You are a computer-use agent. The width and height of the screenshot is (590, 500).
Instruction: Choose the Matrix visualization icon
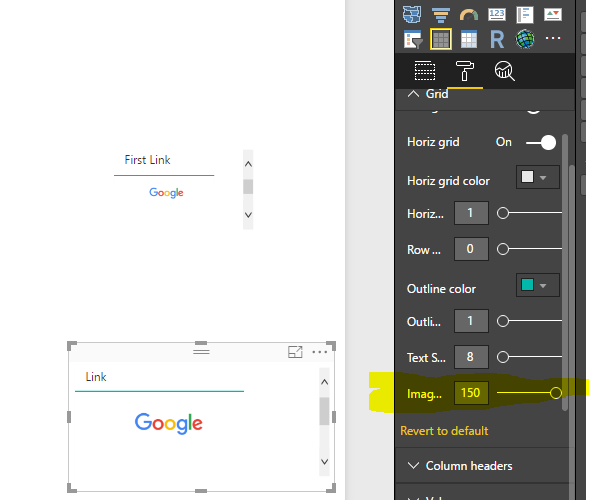469,39
